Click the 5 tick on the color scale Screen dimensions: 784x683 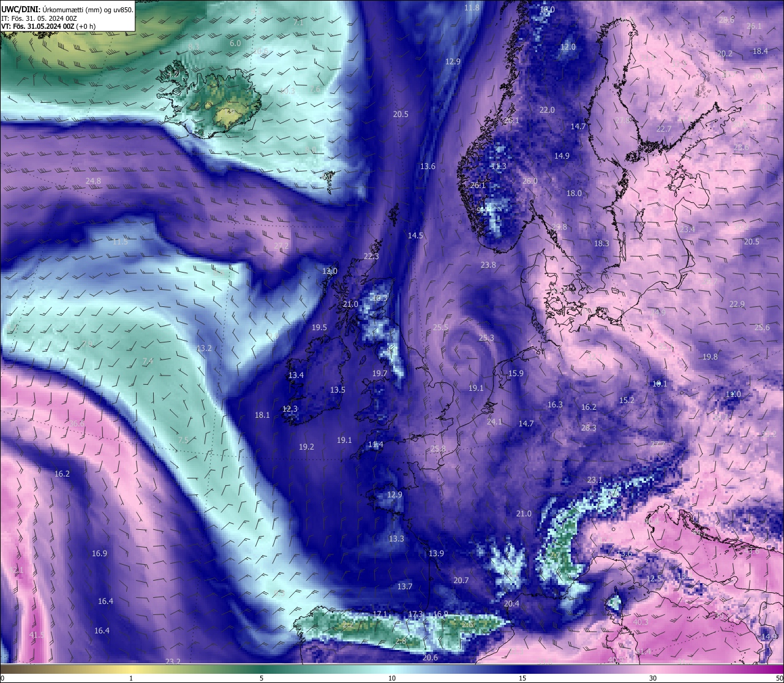point(262,677)
